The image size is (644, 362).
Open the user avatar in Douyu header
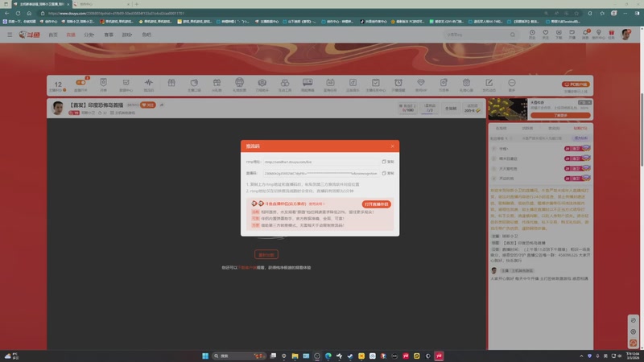click(x=626, y=35)
